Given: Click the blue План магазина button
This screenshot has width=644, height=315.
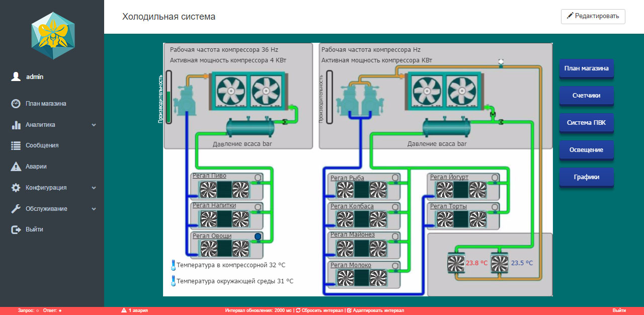Looking at the screenshot, I should coord(586,68).
